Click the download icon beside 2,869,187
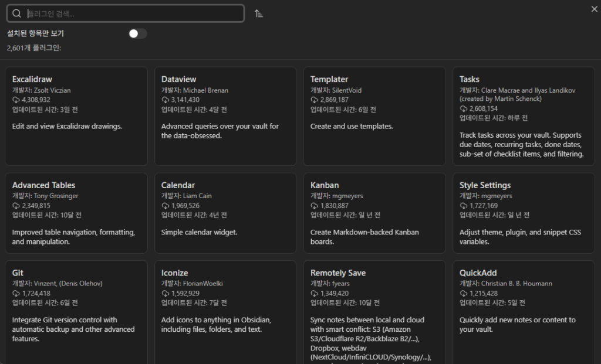 (315, 100)
